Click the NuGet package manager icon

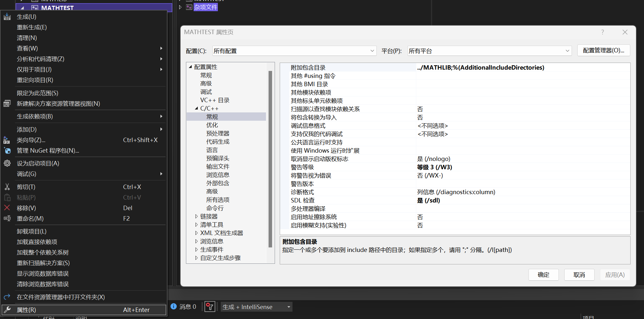coord(7,150)
